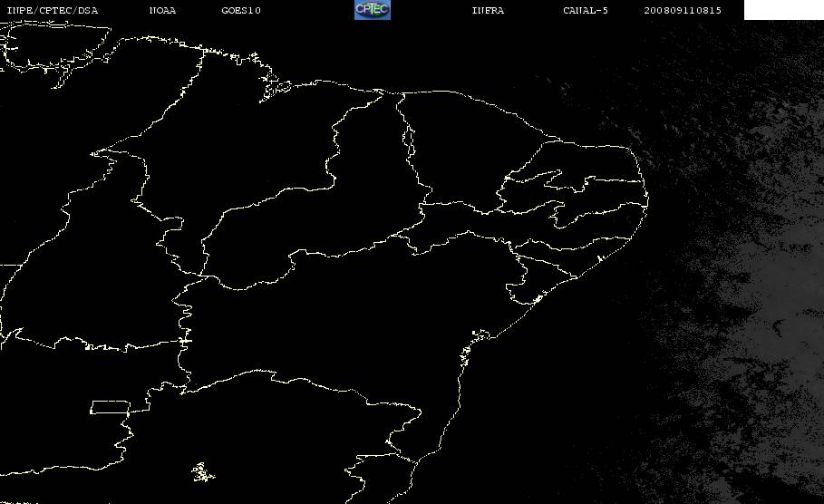The height and width of the screenshot is (504, 824).
Task: Click the CPTEC logo in header
Action: coord(373,9)
